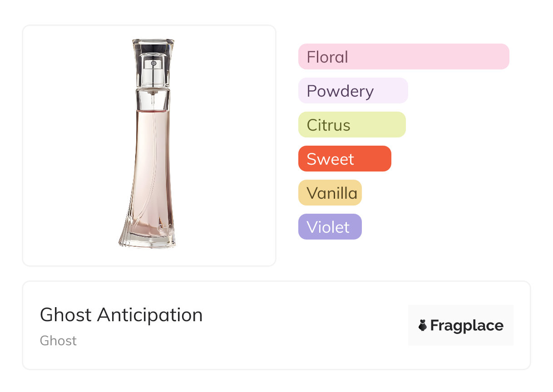Choose the Citrus accord bar
The width and height of the screenshot is (553, 392).
(x=352, y=125)
